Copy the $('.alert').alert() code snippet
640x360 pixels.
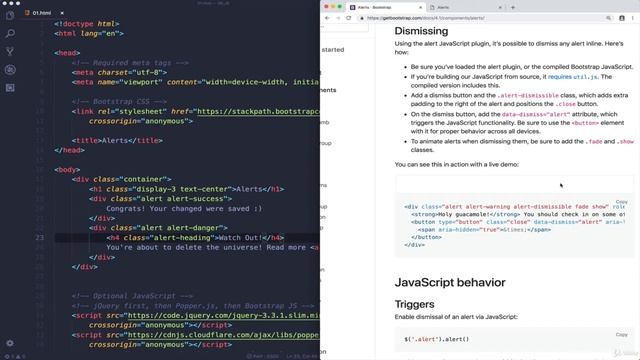621,335
